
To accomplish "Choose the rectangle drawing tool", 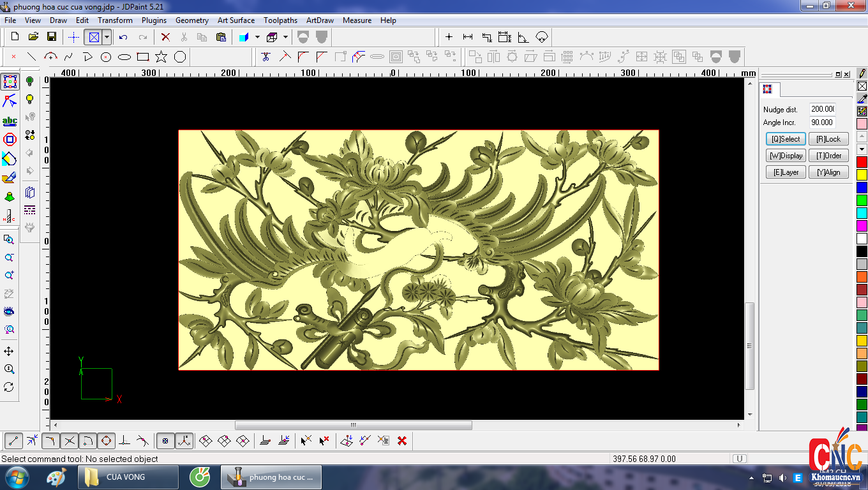I will pos(143,57).
